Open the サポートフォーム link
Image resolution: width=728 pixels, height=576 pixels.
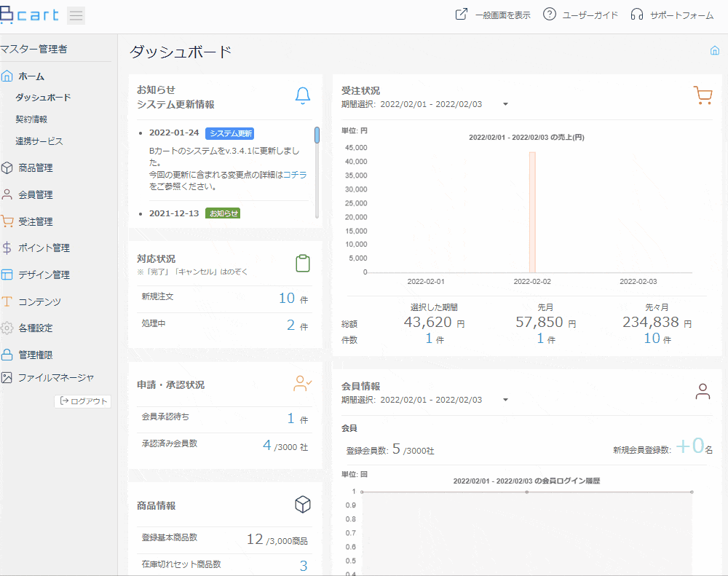pos(681,15)
